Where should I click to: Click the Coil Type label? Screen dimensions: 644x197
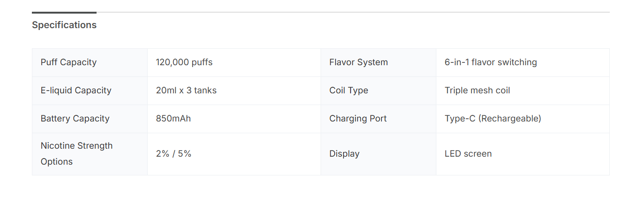tap(349, 91)
